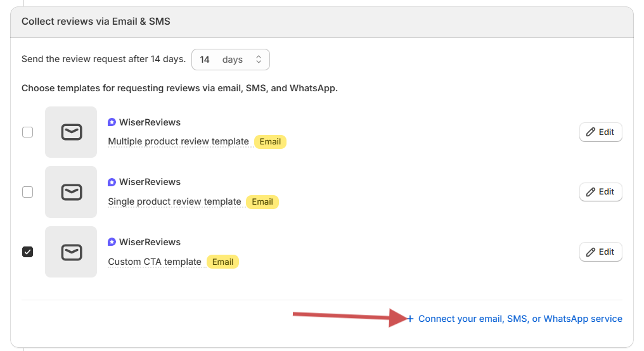Screen dimensions: 644x351
Task: Click the Single product review template name
Action: tap(174, 201)
